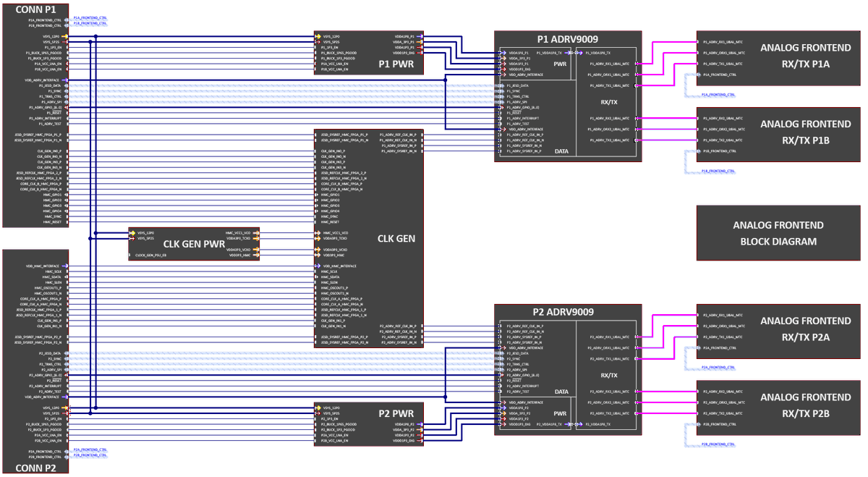The image size is (868, 477).
Task: Select the yellow VSYS_12P0 pin icon on CONN P1
Action: click(x=67, y=35)
